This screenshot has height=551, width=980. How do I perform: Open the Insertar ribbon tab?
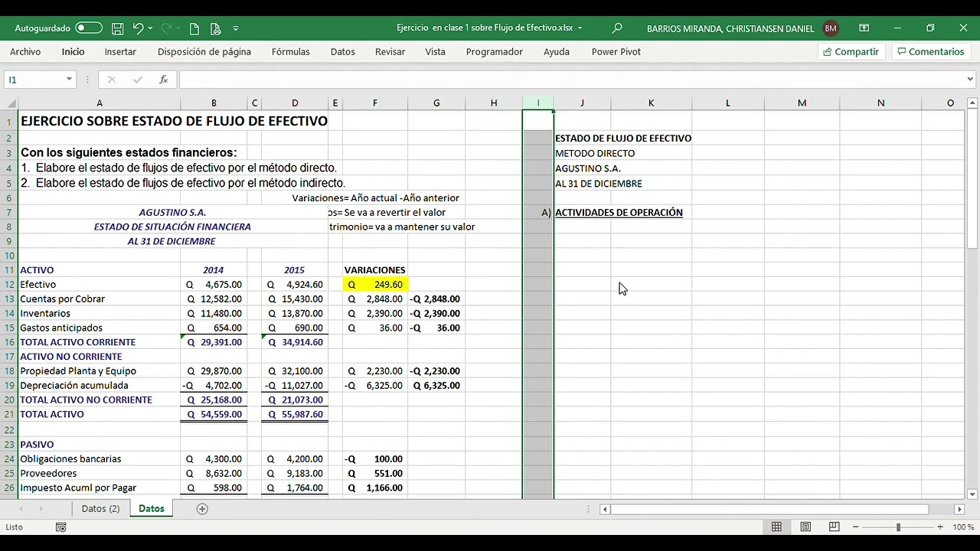pyautogui.click(x=120, y=52)
